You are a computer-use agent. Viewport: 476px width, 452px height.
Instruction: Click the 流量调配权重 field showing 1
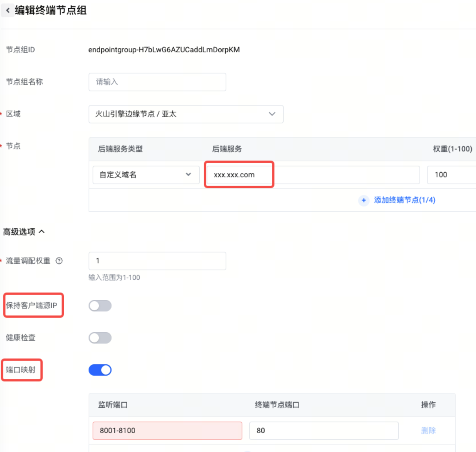coord(157,261)
